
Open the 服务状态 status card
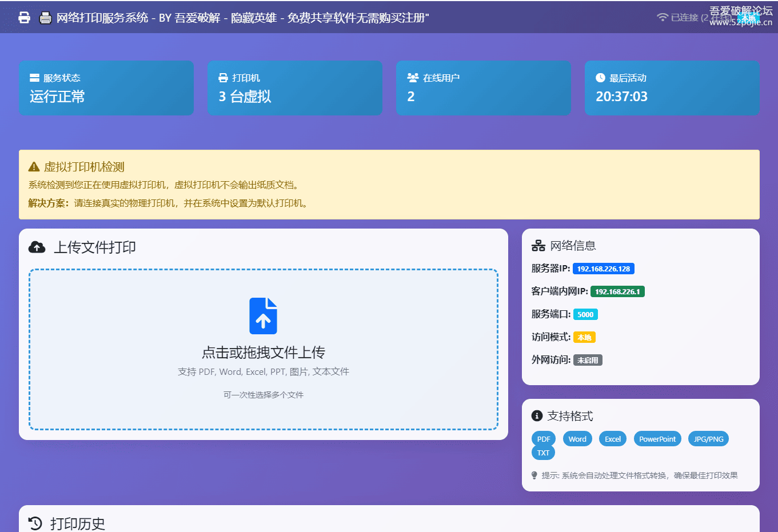point(106,88)
